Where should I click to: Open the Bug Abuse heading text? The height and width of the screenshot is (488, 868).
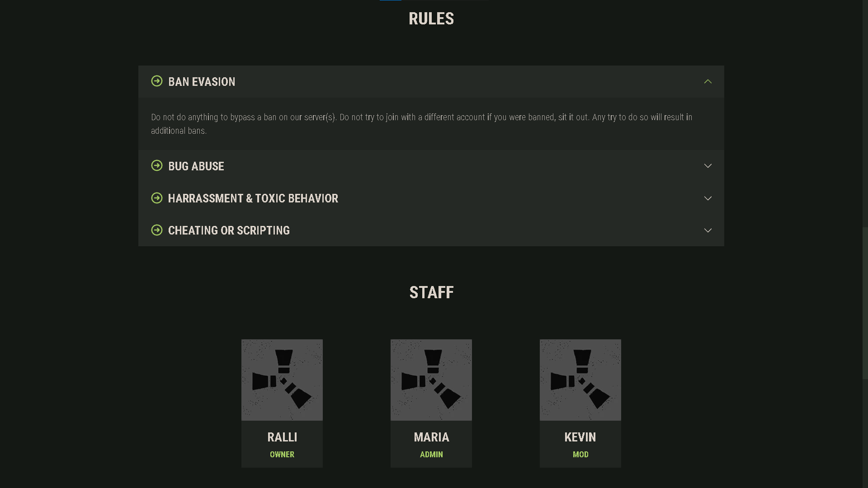(196, 166)
